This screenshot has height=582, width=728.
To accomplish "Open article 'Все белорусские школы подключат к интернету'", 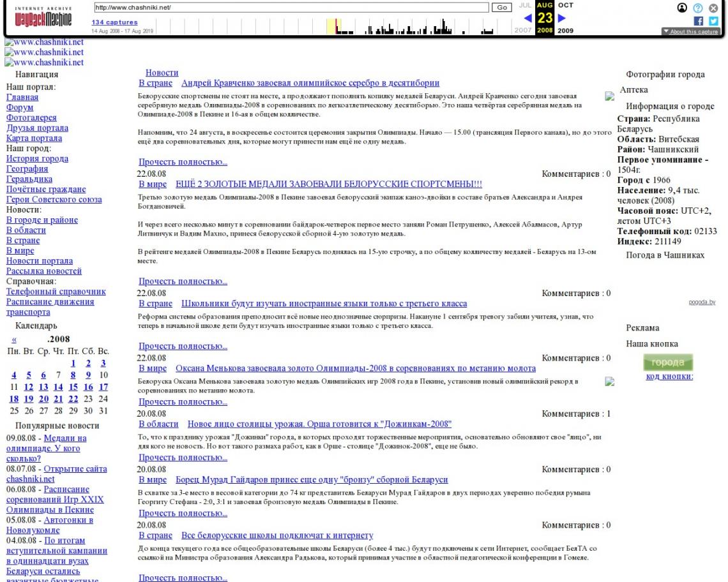I will (277, 535).
